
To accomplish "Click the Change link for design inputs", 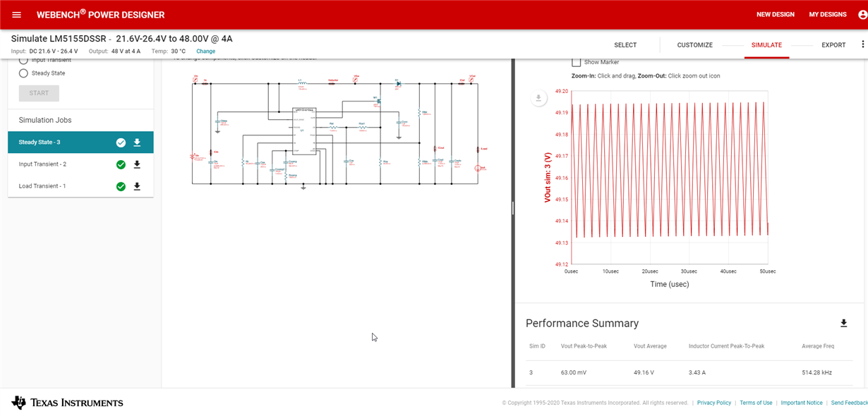I will (x=206, y=51).
